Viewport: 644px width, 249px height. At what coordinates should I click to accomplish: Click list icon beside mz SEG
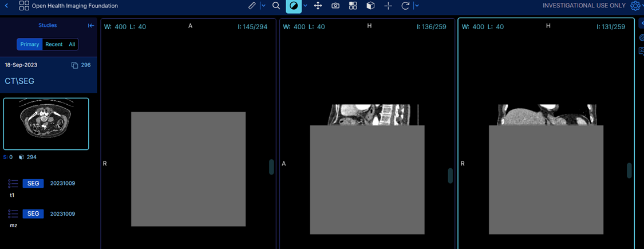point(13,214)
